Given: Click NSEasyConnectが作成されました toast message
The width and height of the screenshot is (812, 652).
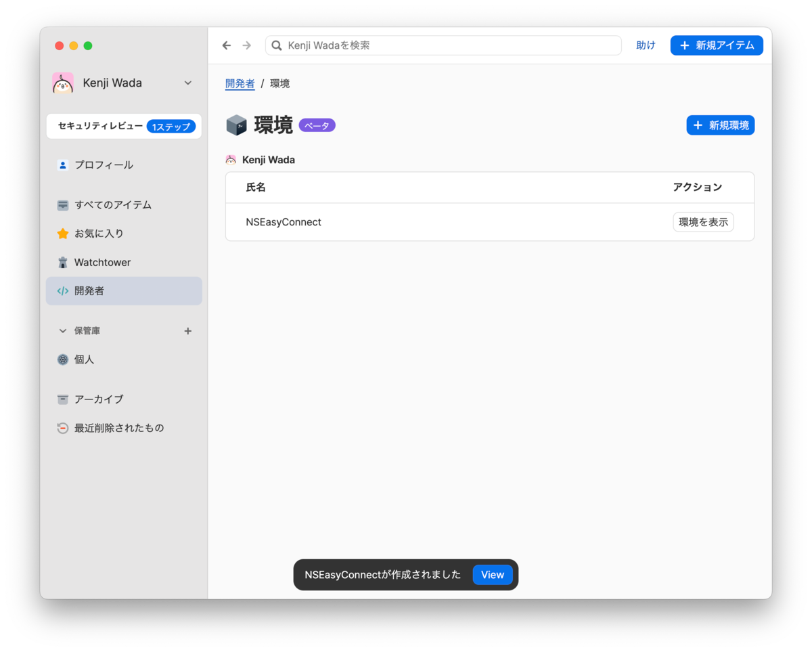Looking at the screenshot, I should (x=383, y=575).
